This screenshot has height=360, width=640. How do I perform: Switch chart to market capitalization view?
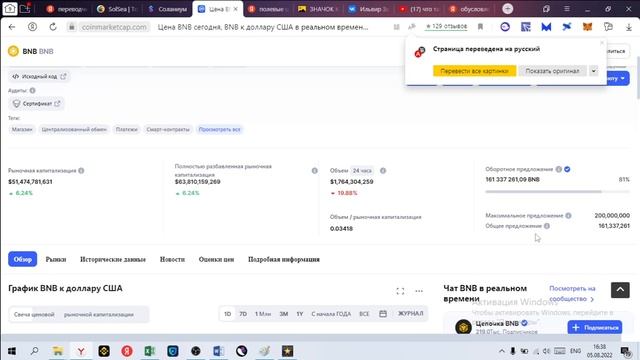tap(99, 315)
